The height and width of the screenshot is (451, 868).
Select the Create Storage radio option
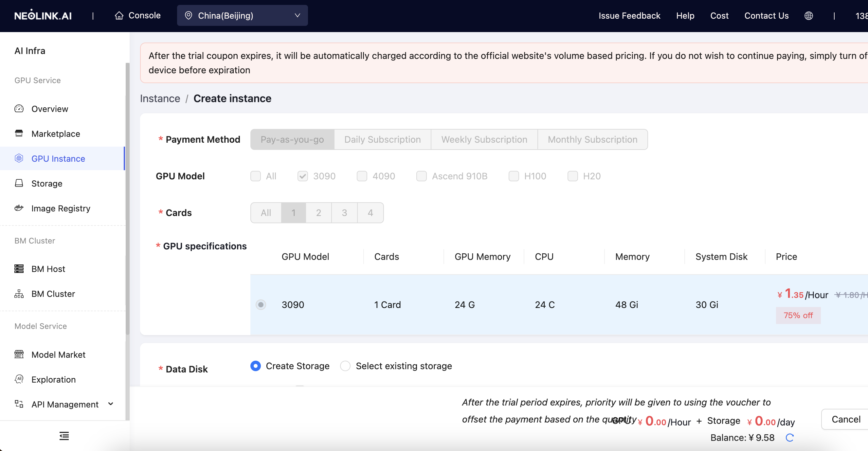coord(256,366)
